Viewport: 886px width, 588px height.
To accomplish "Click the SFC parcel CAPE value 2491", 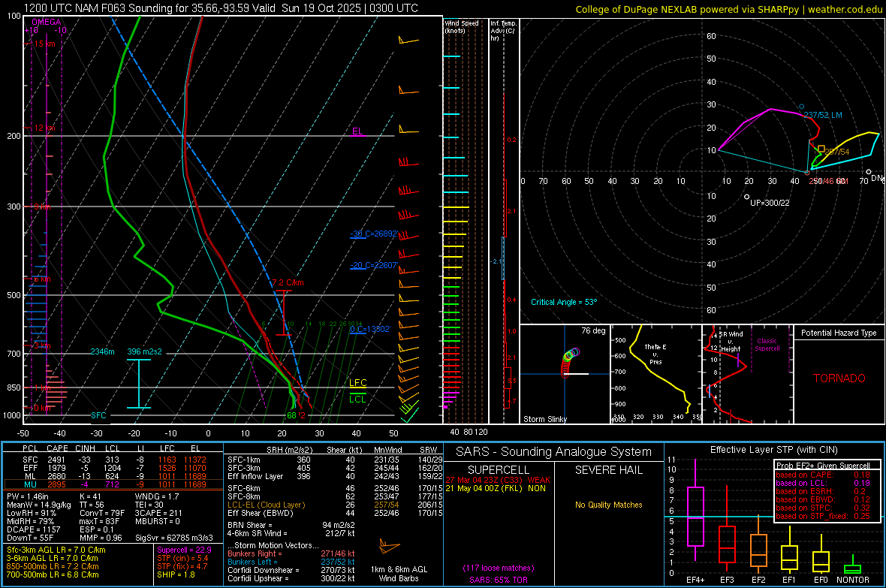I will (x=56, y=460).
